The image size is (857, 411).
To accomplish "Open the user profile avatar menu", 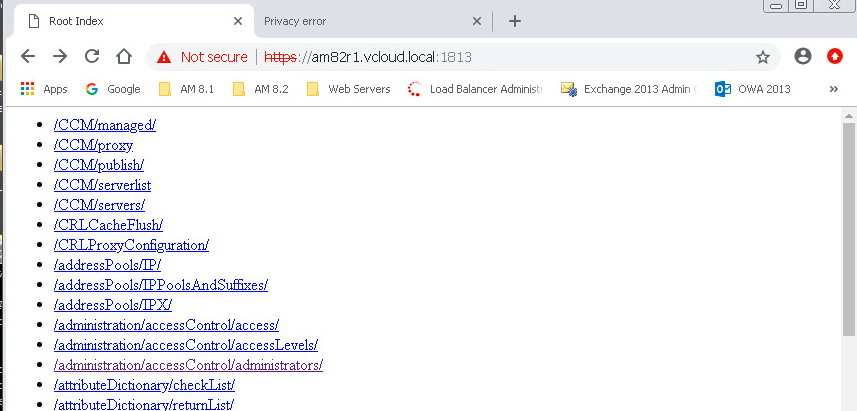I will pos(803,56).
